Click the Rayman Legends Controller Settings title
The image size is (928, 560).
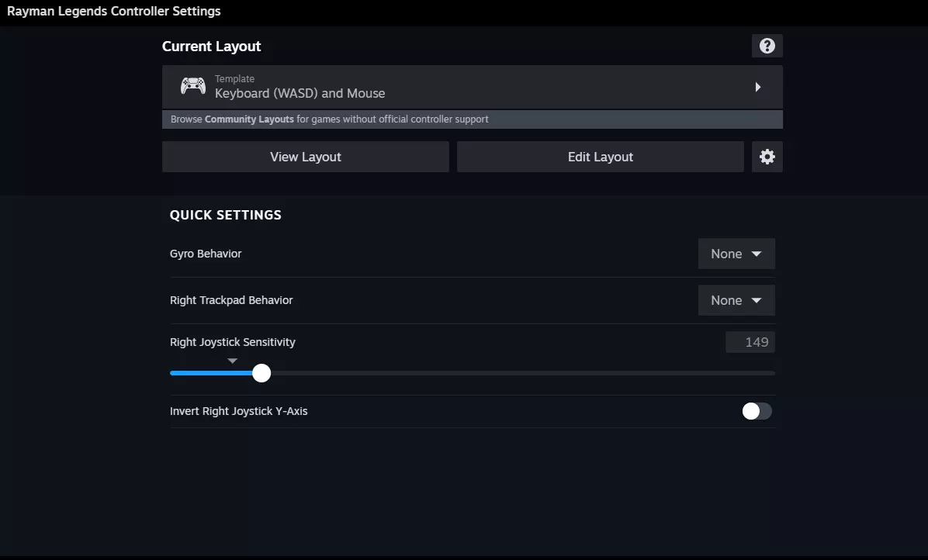click(114, 12)
